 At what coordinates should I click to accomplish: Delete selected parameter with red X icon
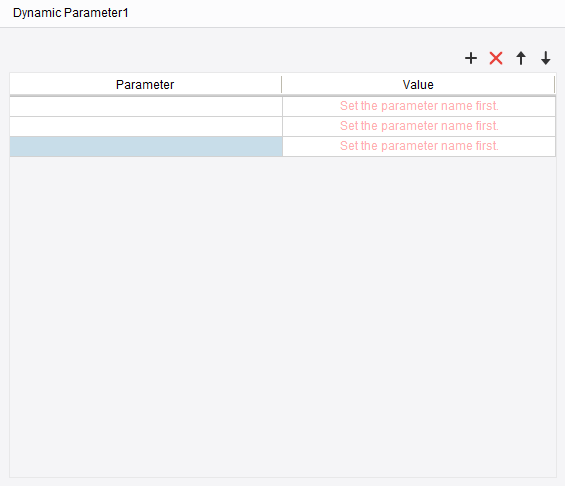coord(496,58)
